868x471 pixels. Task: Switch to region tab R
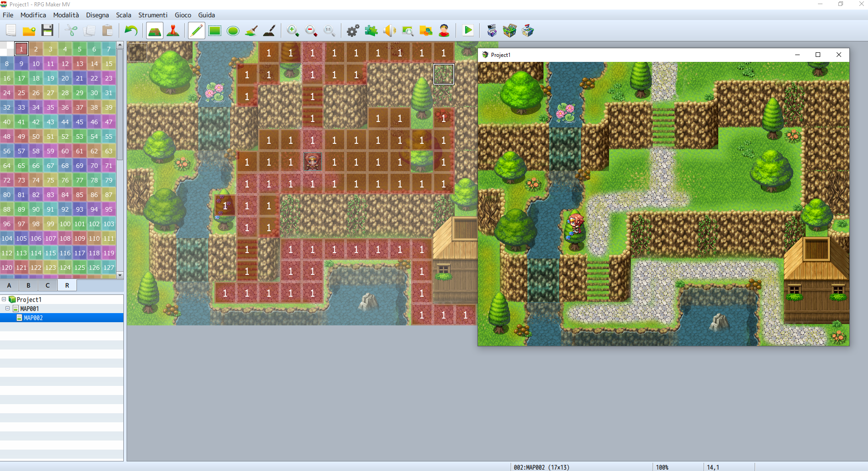[x=67, y=285]
